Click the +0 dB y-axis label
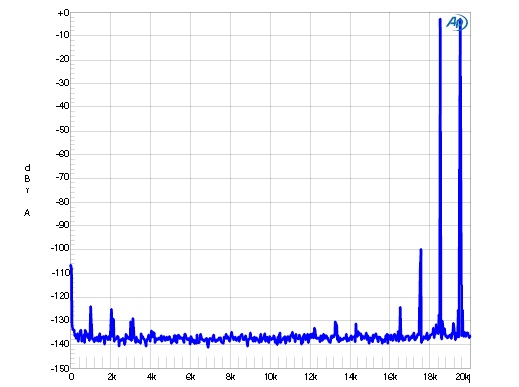Viewport: 519px width, 387px height. pyautogui.click(x=63, y=13)
